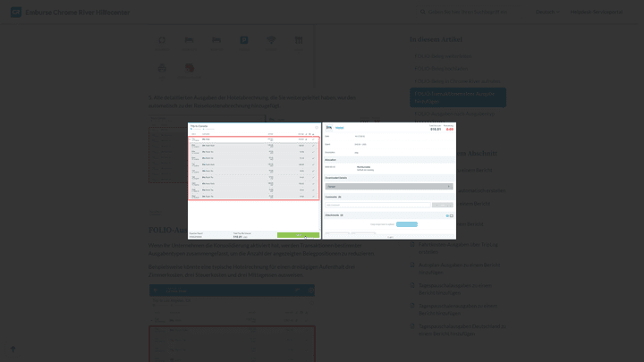Click the company logo icon in expense detail panel
Screen dimensions: 644x362
(327, 128)
